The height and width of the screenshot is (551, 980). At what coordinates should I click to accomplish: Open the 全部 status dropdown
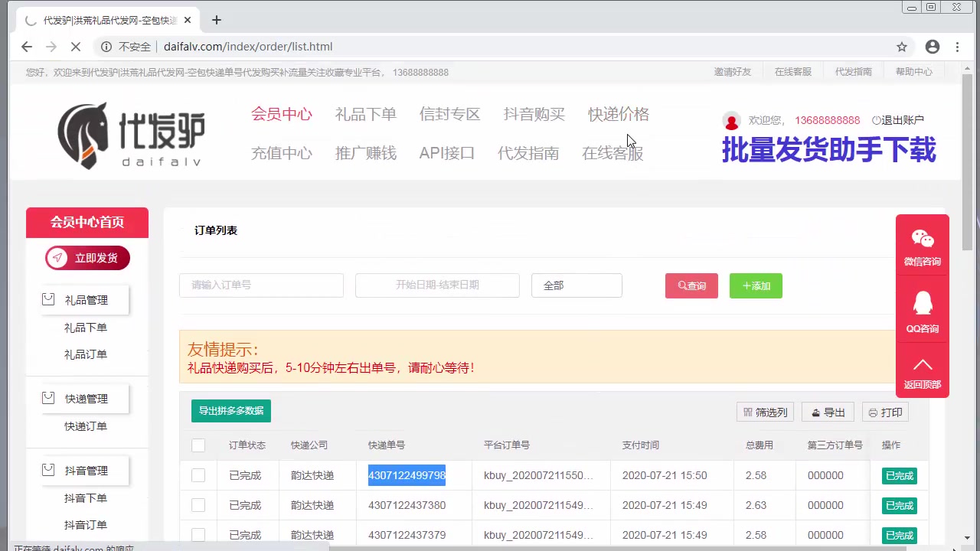577,285
